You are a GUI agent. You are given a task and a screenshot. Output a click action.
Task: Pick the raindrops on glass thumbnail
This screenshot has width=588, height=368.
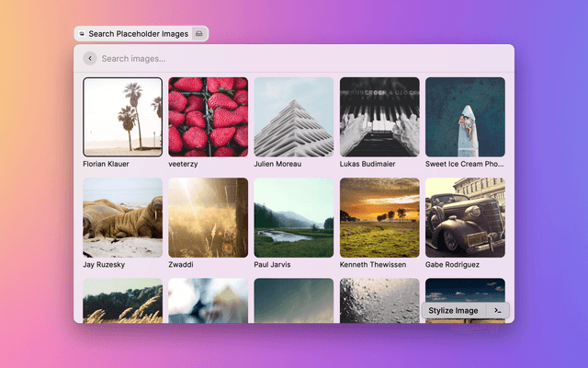[379, 301]
